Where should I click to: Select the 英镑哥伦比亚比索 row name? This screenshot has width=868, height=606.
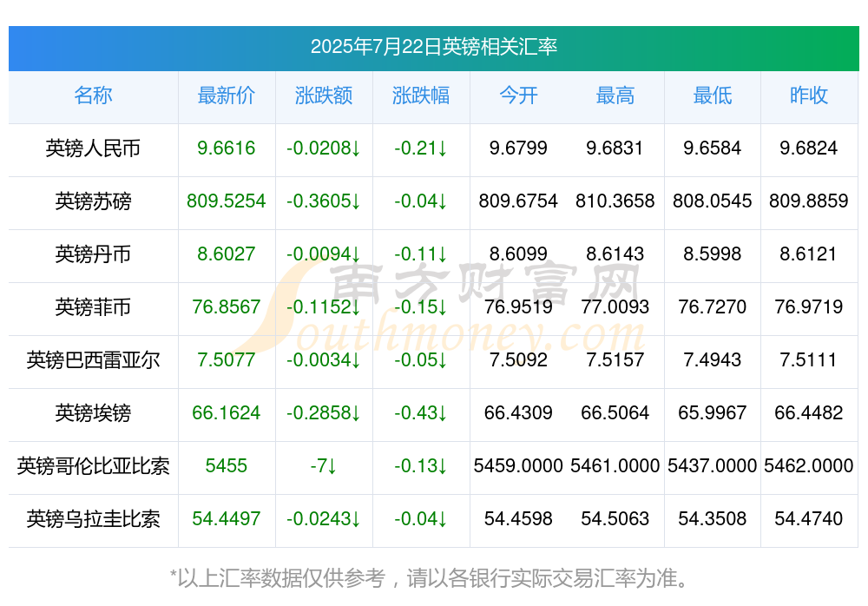point(93,466)
